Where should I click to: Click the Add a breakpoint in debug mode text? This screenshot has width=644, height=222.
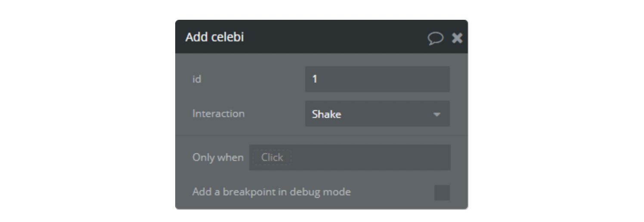[x=271, y=192]
